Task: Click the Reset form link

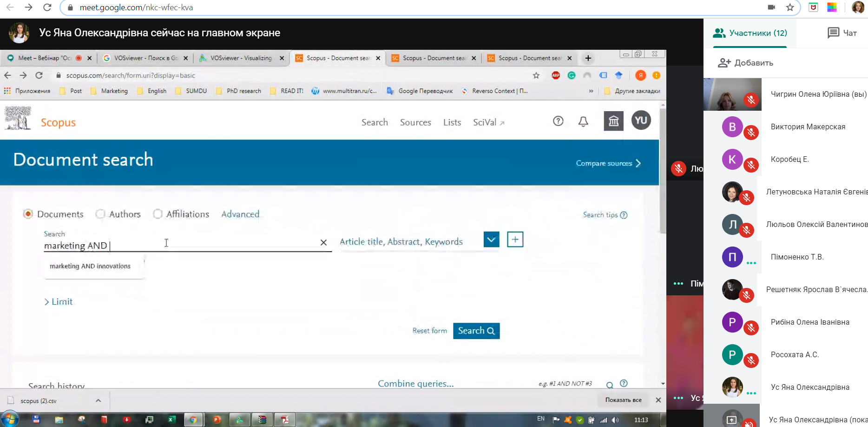Action: click(429, 331)
